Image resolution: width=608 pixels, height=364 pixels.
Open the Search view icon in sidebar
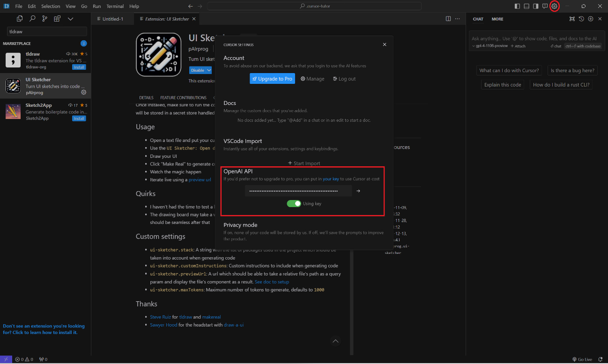[x=32, y=19]
